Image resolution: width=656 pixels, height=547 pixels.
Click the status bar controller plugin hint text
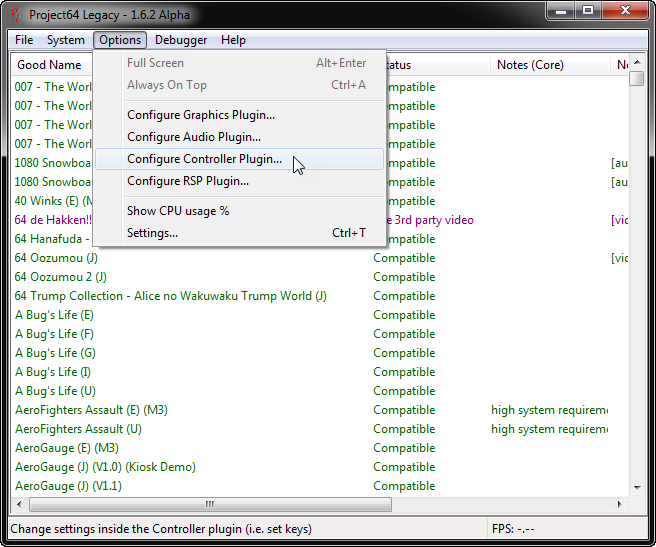pyautogui.click(x=161, y=529)
